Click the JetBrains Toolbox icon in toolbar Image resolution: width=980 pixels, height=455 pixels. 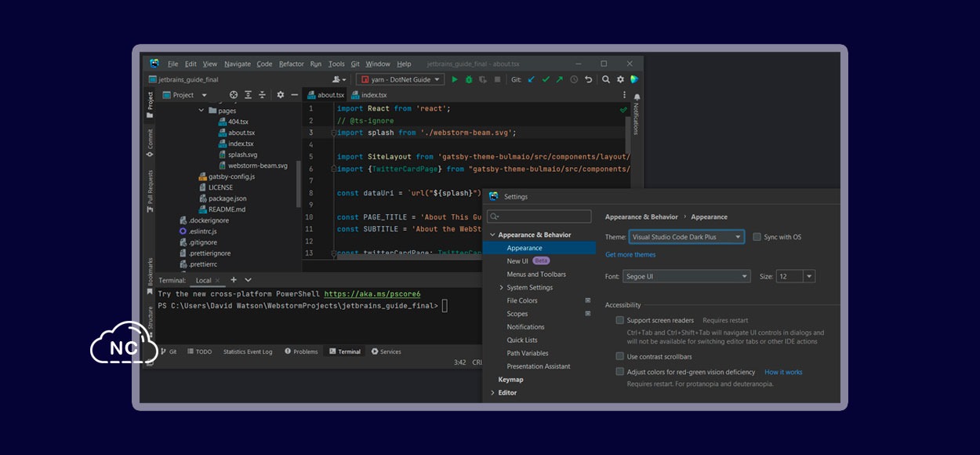[x=634, y=79]
